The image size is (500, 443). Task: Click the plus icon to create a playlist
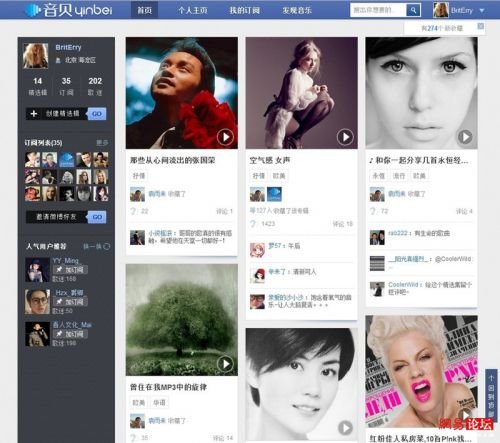[34, 114]
